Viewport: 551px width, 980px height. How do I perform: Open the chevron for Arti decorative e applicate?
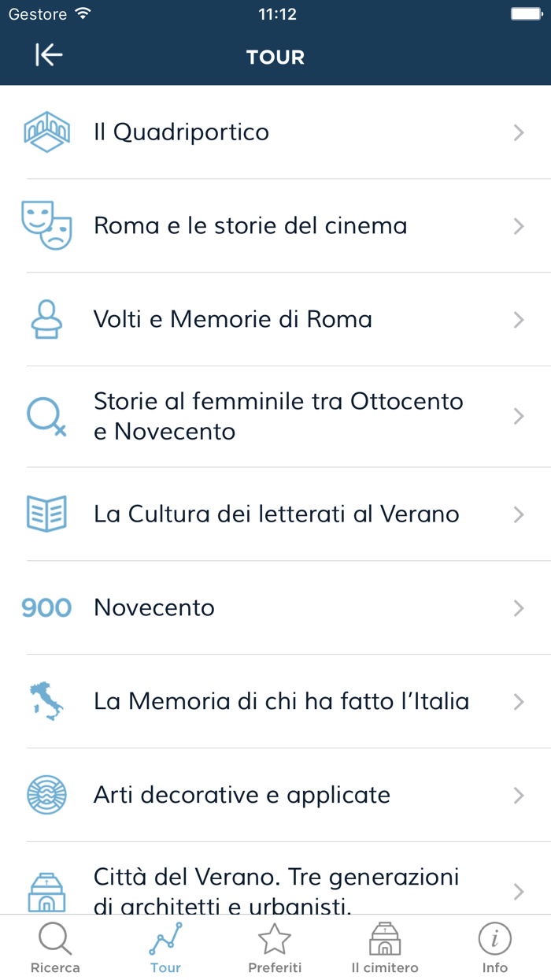click(520, 795)
